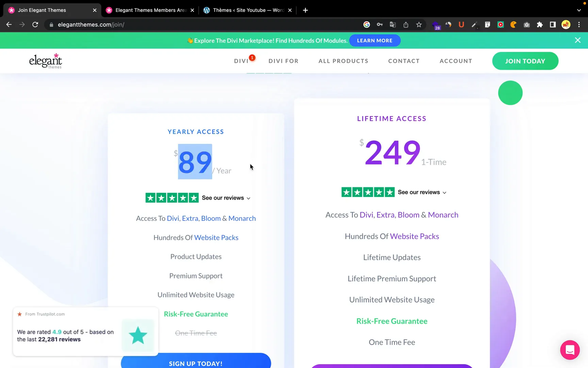Image resolution: width=588 pixels, height=368 pixels.
Task: Click the translate page icon
Action: (x=393, y=25)
